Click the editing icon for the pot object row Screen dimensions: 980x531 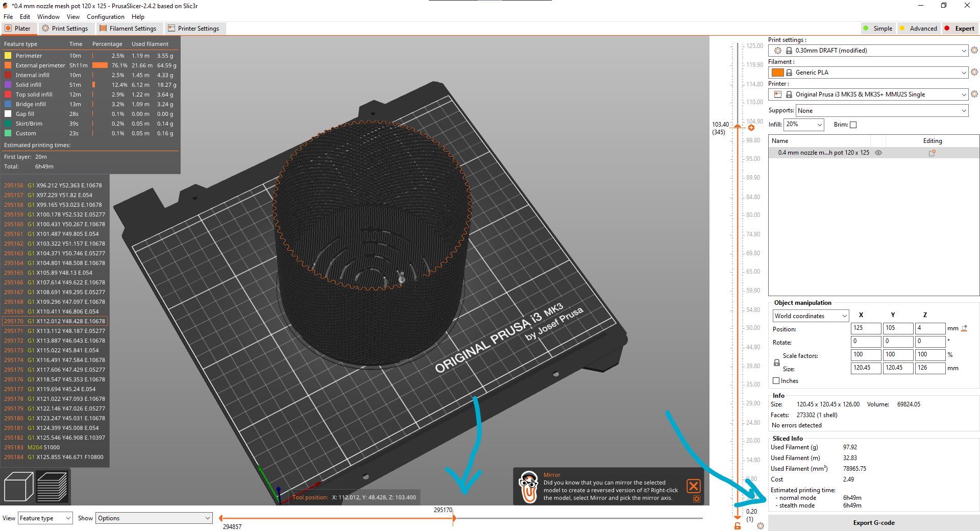click(x=932, y=153)
